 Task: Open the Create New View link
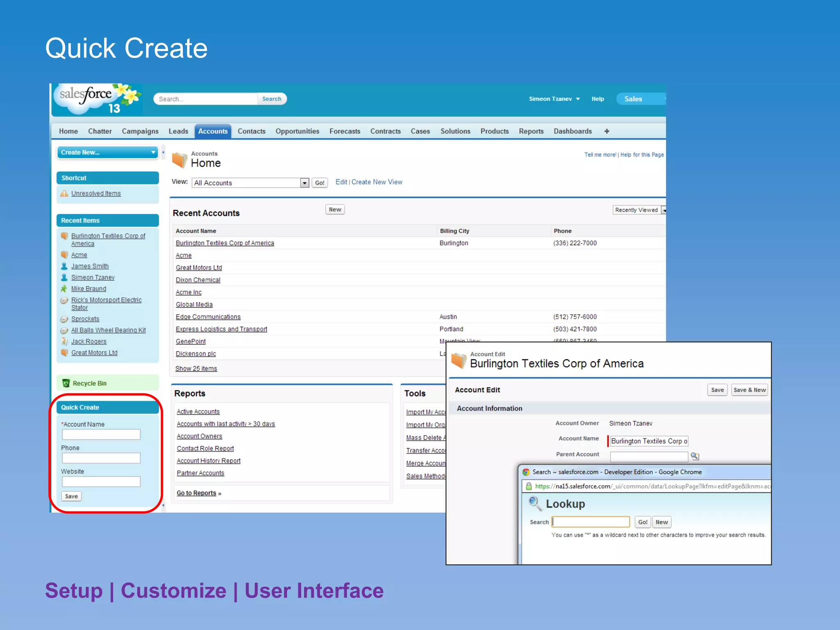pos(377,182)
